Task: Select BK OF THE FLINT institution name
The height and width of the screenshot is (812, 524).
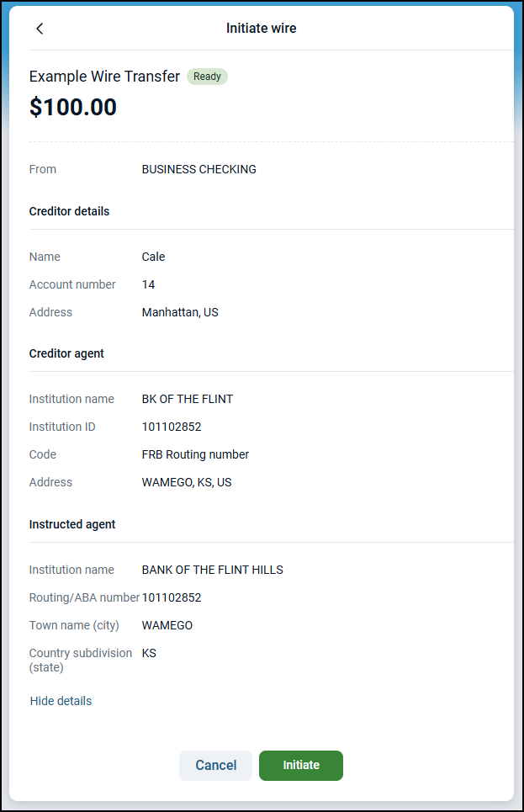Action: (187, 399)
